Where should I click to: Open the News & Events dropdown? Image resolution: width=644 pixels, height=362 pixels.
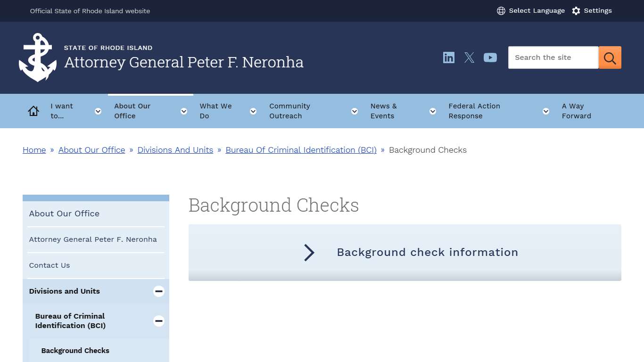pyautogui.click(x=432, y=111)
